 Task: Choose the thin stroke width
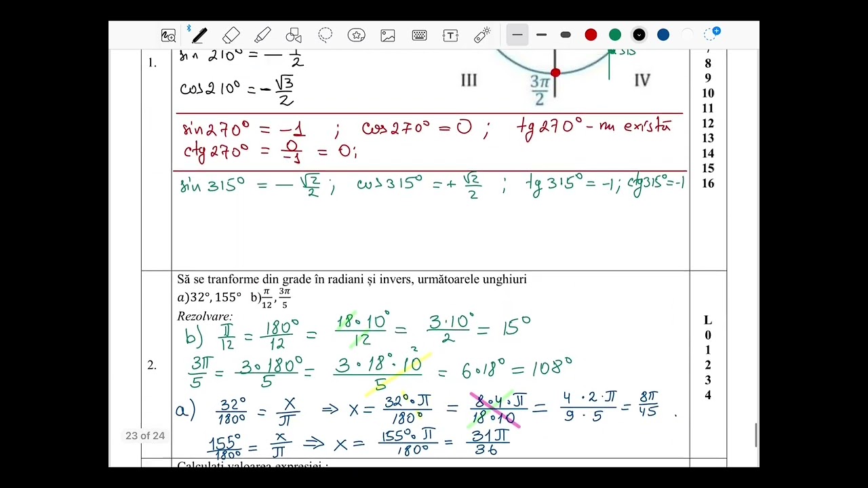point(517,35)
